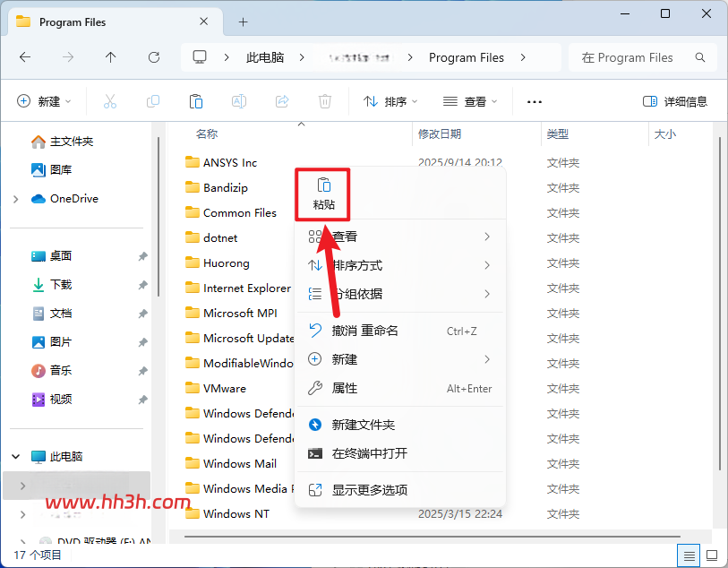Sort by the 大小 column header

click(664, 134)
